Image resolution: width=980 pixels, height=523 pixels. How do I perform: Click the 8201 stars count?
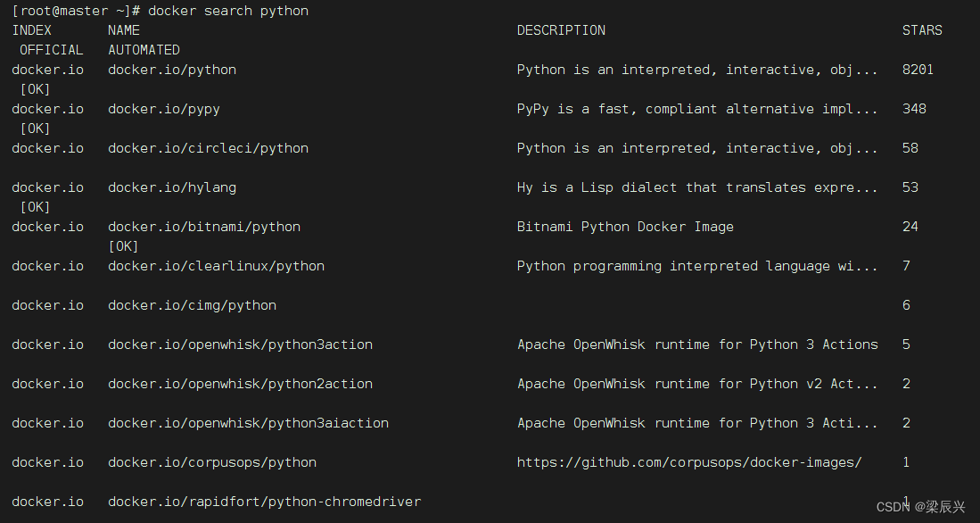[918, 70]
